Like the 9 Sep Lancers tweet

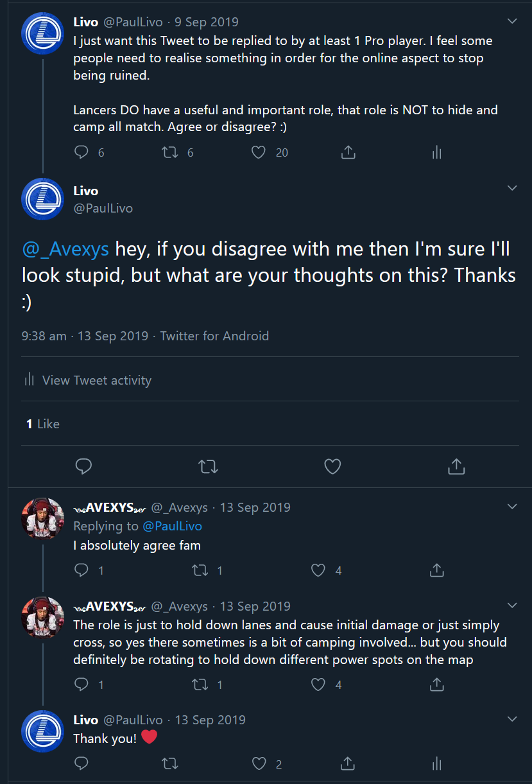(259, 152)
